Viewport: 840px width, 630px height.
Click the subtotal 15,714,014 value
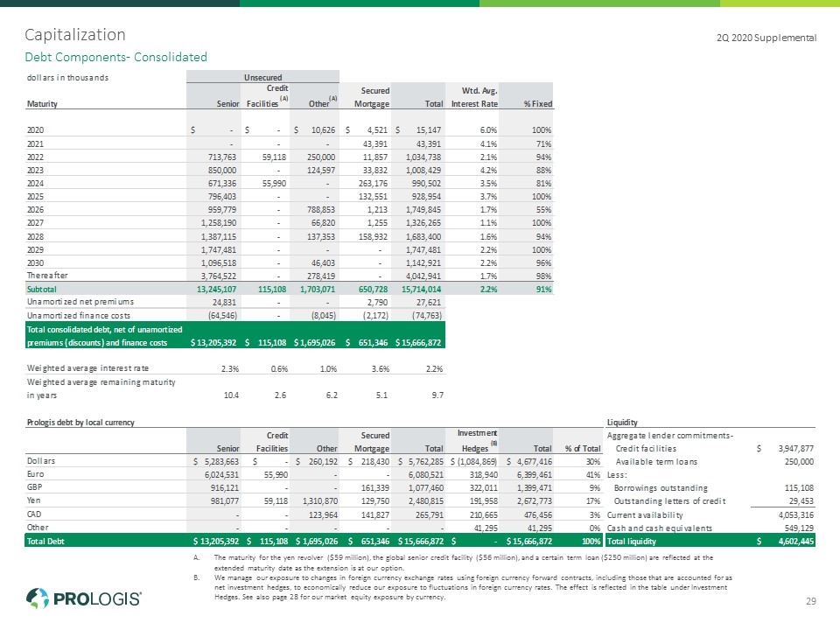point(421,290)
